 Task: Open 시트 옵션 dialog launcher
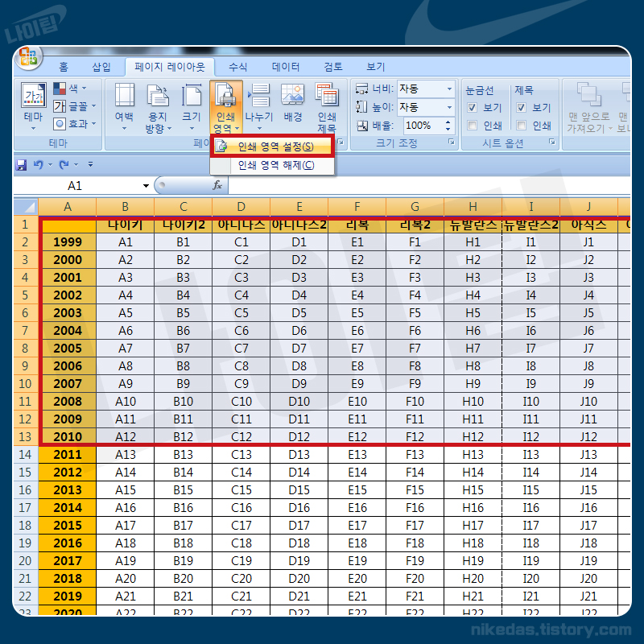(x=552, y=142)
